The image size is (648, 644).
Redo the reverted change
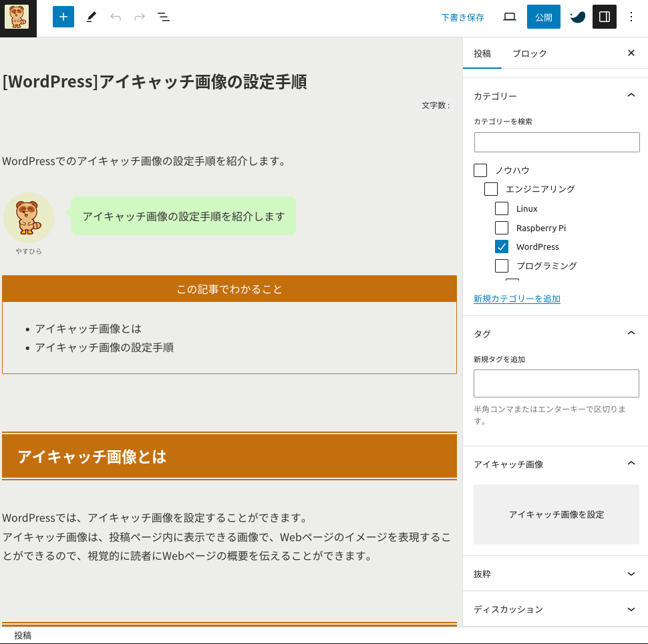(x=140, y=17)
